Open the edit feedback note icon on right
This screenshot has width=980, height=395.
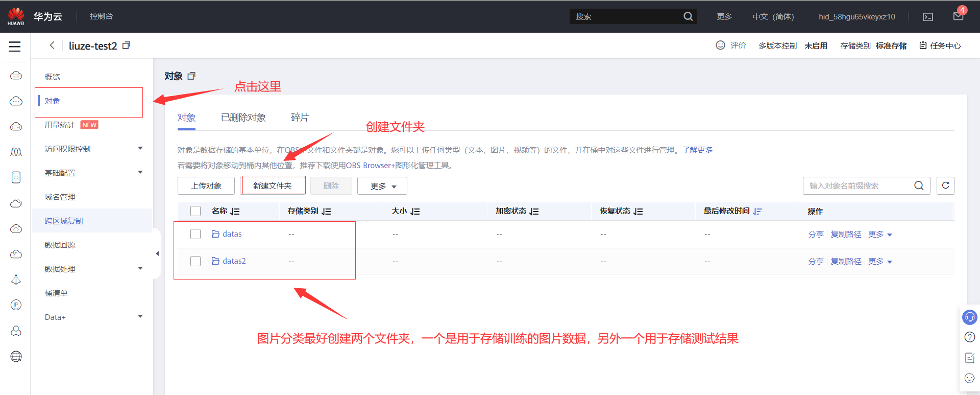tap(969, 358)
